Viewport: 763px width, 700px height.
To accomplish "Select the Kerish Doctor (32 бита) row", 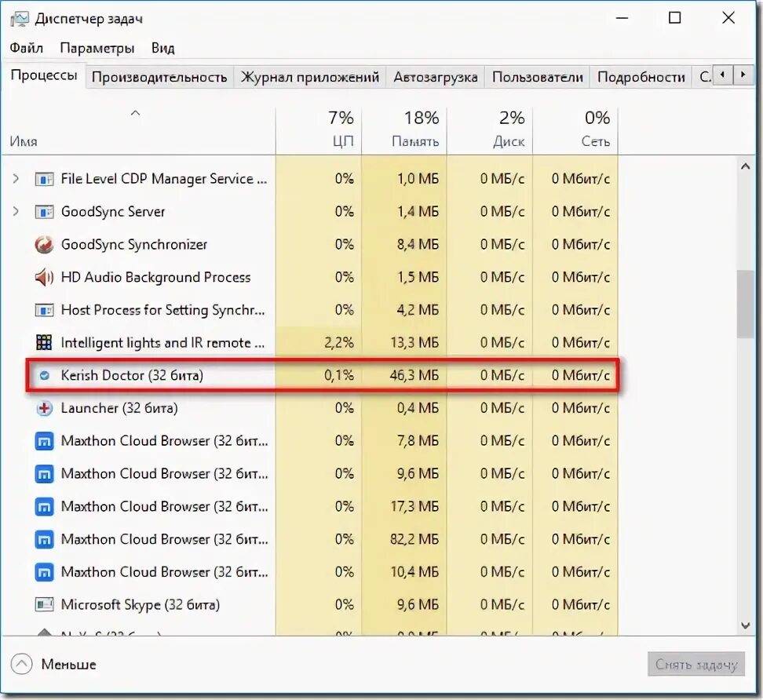I will pos(323,375).
